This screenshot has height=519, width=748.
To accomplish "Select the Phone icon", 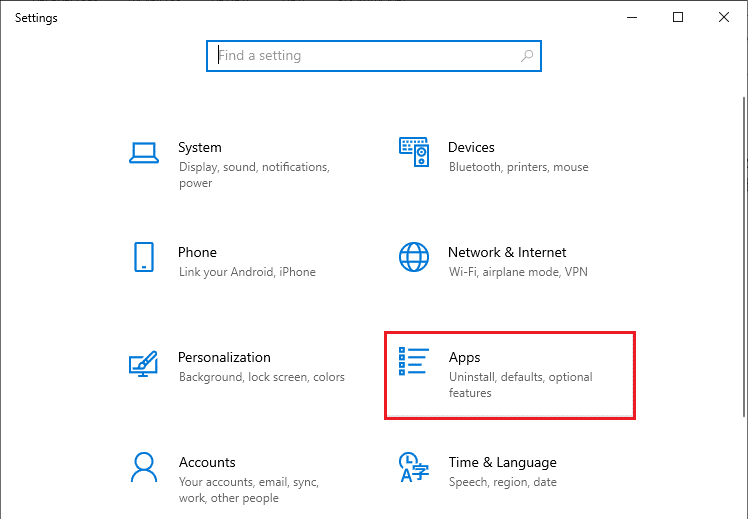I will click(x=144, y=257).
